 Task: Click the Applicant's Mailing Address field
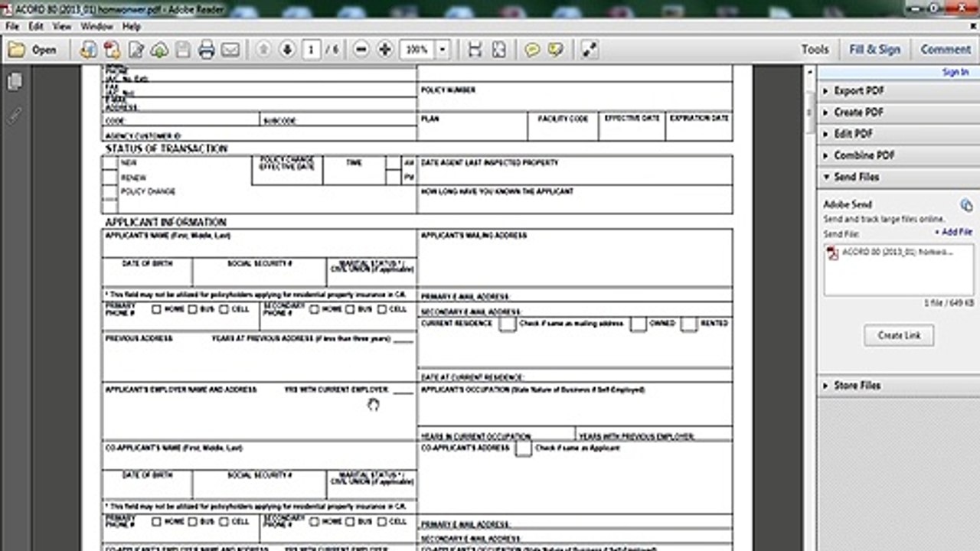[575, 258]
